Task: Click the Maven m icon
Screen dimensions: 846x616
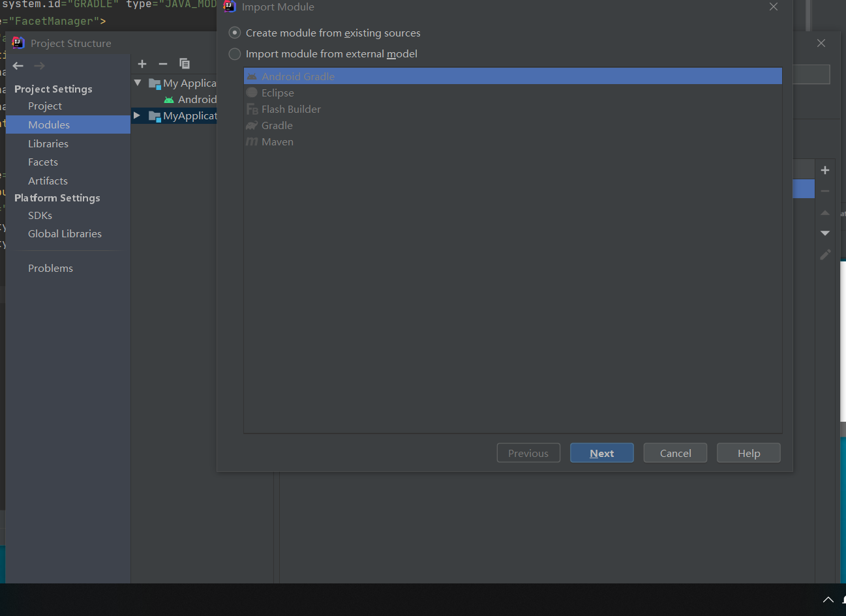Action: [x=252, y=141]
